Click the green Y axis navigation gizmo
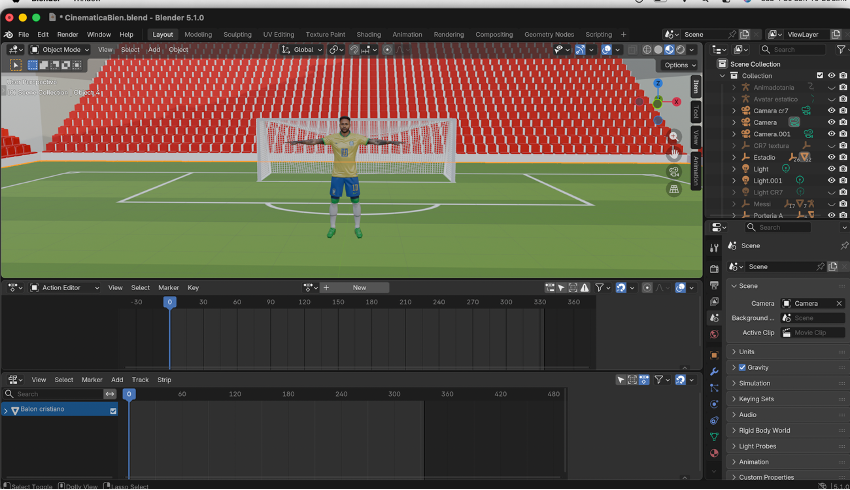 [657, 103]
